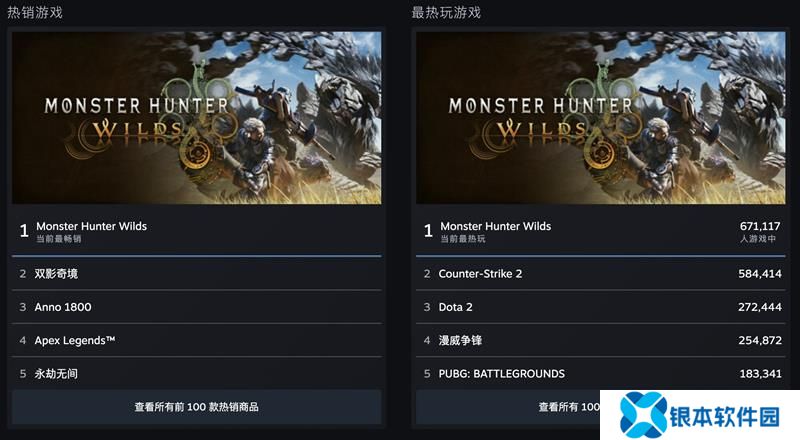Open the most-played Monster Hunter Wilds banner image
Screen dimensions: 800x440
coord(601,118)
